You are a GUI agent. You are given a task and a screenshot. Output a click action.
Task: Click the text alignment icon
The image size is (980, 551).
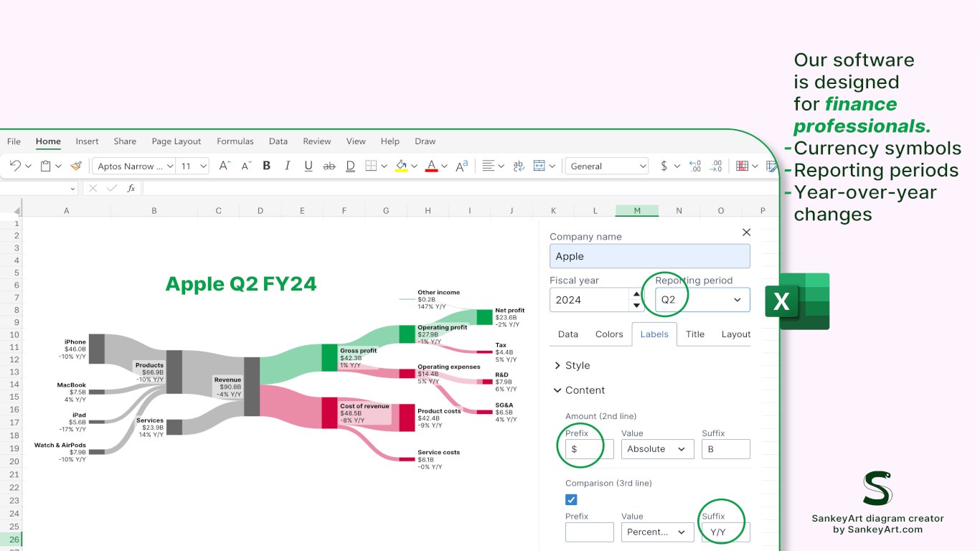pos(489,166)
